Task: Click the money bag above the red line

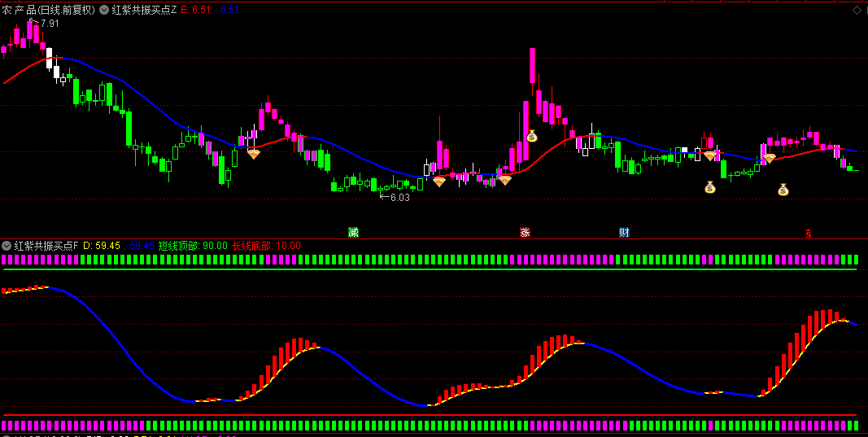Action: (x=532, y=136)
